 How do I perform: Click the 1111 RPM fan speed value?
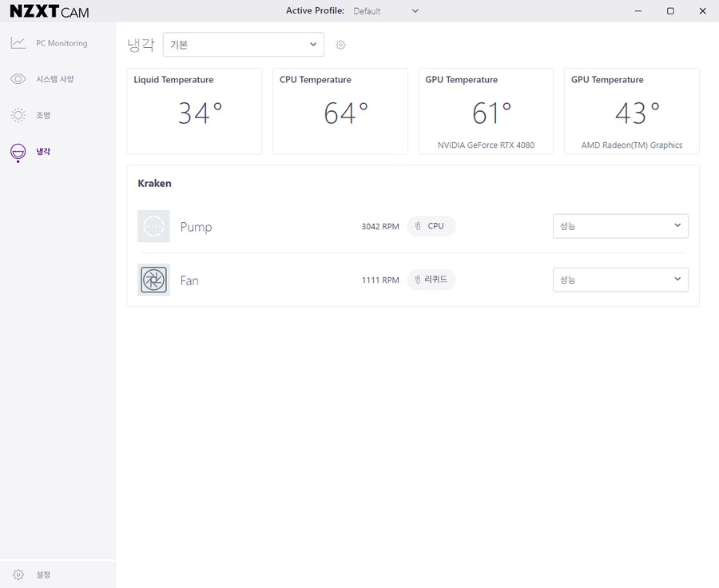point(380,280)
